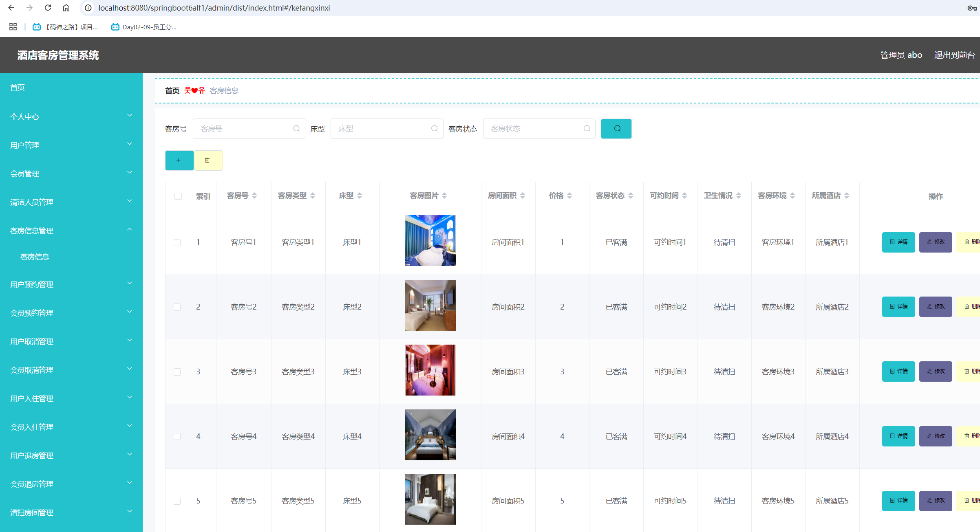Toggle the select-all header checkbox
980x532 pixels.
[x=178, y=196]
